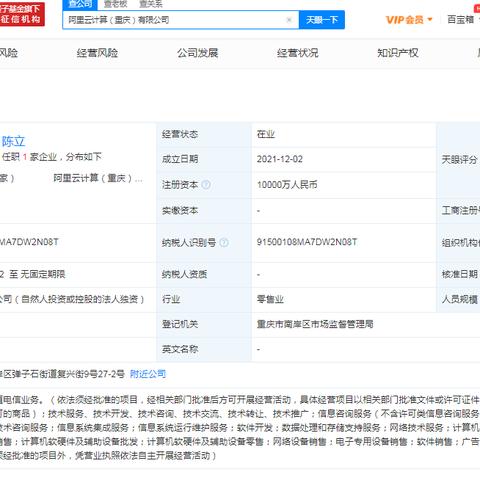Select establishment date 2021-12-02

(x=280, y=159)
